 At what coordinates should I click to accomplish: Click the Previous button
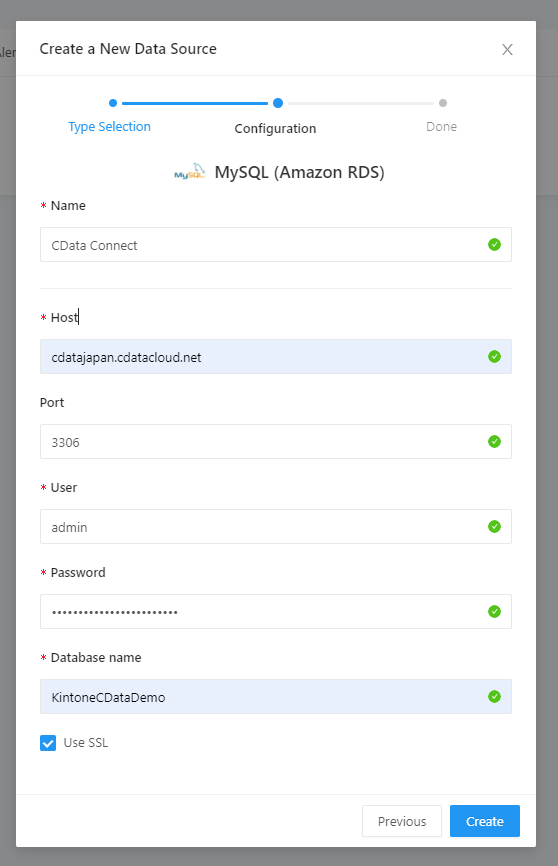click(402, 821)
